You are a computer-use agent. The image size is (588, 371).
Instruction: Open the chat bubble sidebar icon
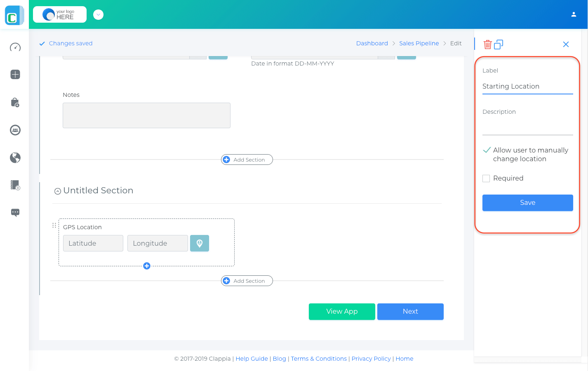pyautogui.click(x=15, y=213)
